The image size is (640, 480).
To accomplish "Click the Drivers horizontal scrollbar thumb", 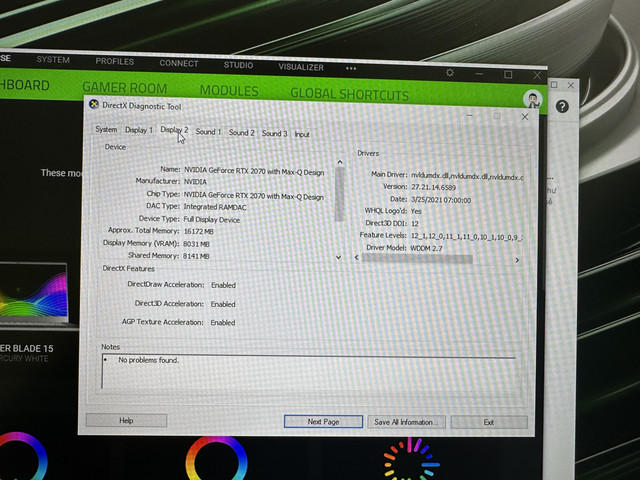I will click(417, 259).
